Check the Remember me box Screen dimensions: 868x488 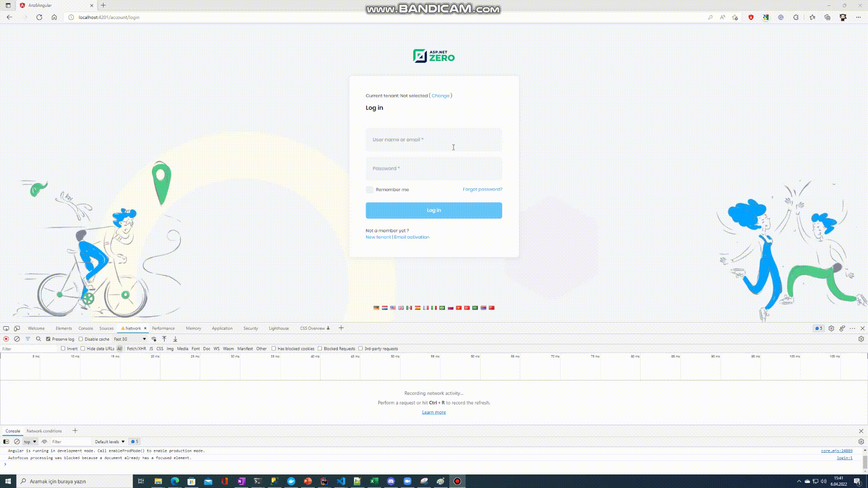[x=370, y=190]
